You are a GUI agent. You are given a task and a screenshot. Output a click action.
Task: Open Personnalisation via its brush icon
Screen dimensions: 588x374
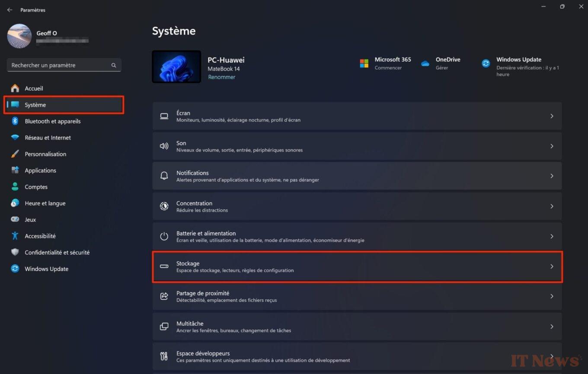(x=15, y=154)
